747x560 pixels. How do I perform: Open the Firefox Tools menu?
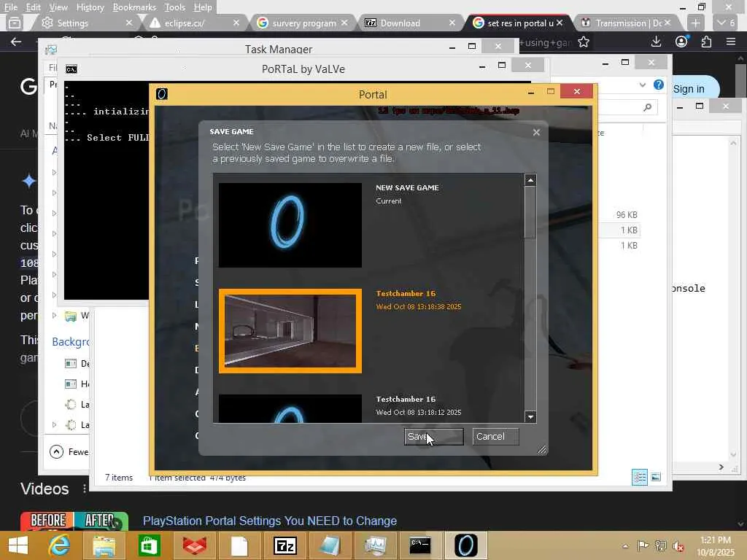(x=174, y=7)
